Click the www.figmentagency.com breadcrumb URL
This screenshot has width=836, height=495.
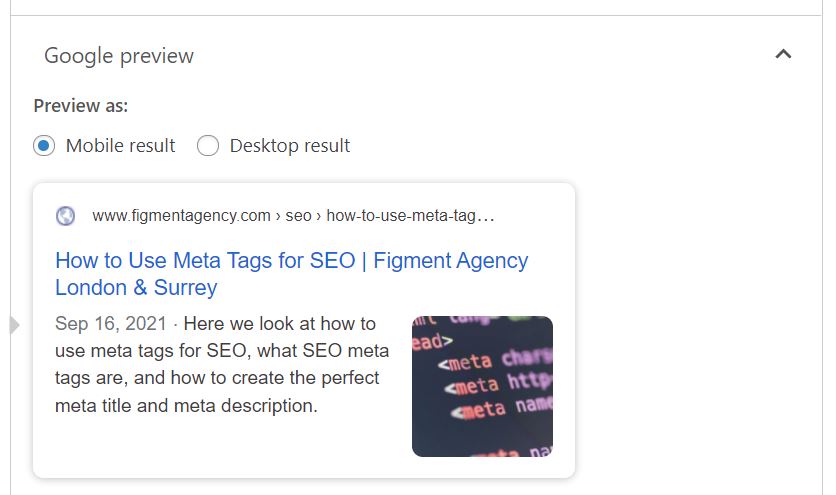coord(181,215)
